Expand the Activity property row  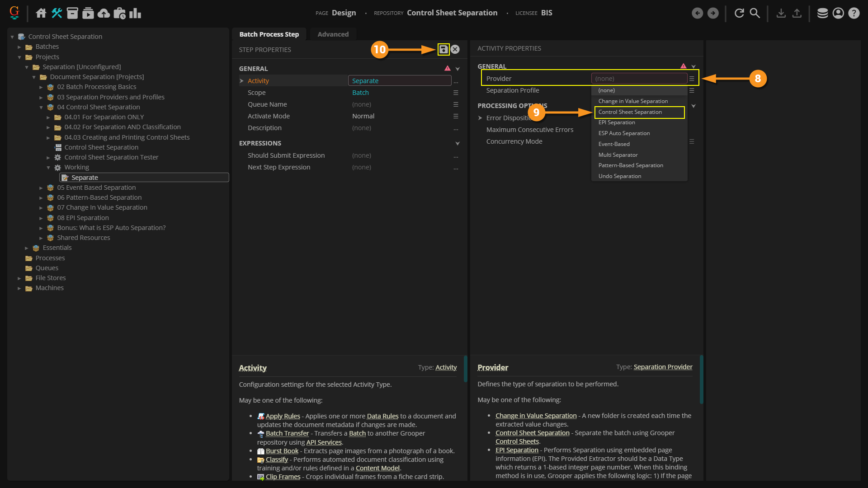tap(242, 81)
